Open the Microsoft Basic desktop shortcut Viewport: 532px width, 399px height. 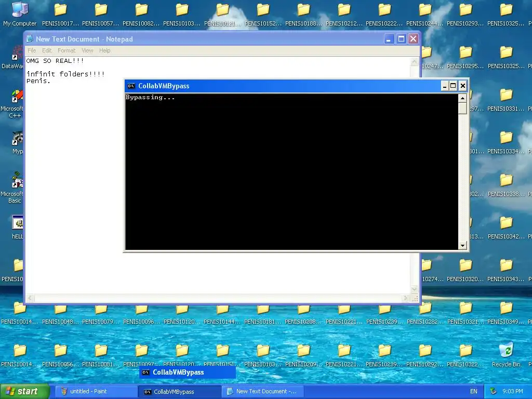pos(12,188)
